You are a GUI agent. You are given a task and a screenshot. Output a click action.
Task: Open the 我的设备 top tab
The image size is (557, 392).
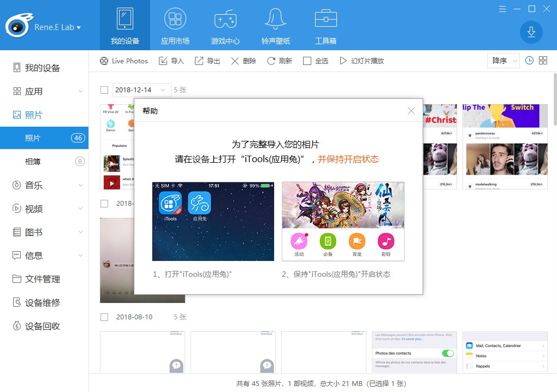coord(125,25)
